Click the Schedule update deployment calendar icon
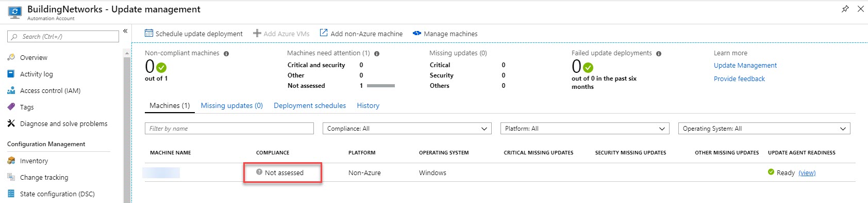 click(x=149, y=33)
